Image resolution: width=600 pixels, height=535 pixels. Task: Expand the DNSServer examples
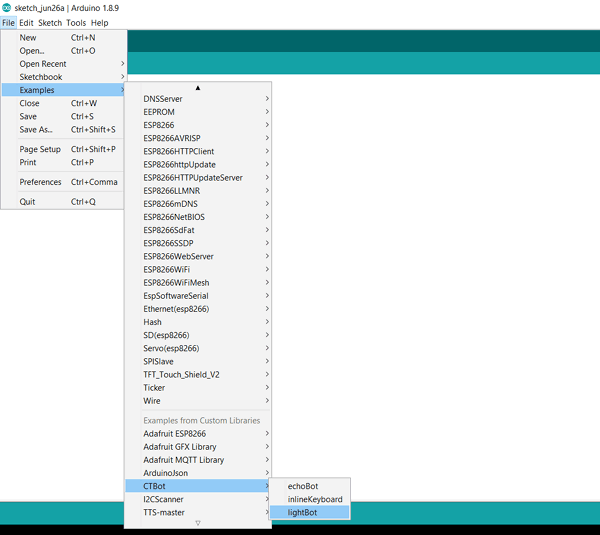pos(198,99)
